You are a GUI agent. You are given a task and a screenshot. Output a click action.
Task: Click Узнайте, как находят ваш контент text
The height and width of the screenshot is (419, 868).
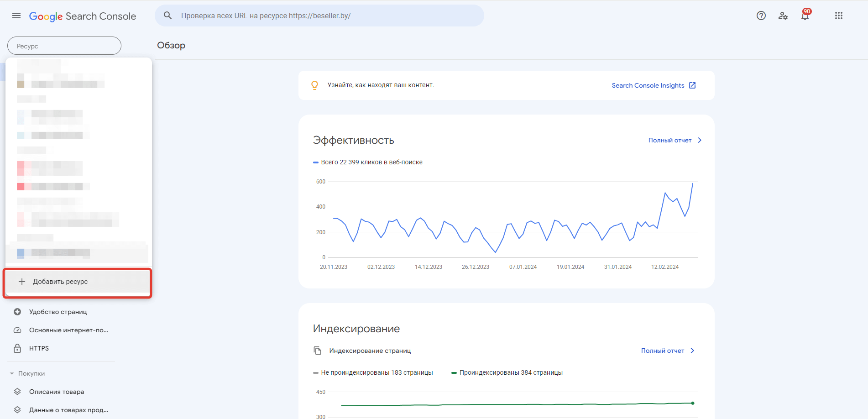(x=381, y=85)
